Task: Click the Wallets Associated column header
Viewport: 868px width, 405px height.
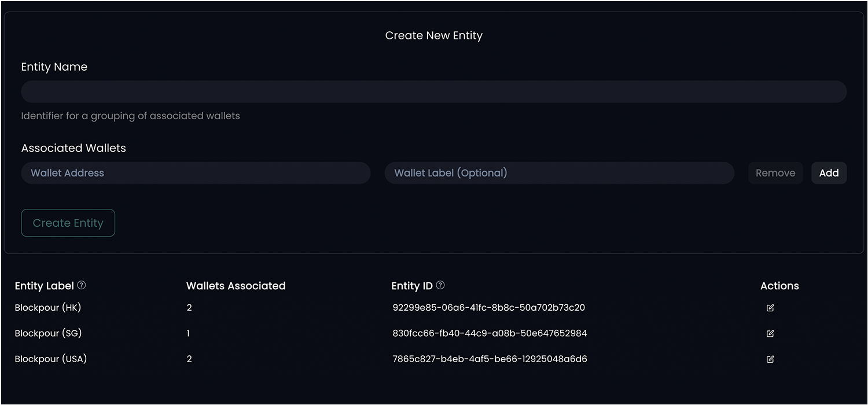Action: (x=236, y=286)
